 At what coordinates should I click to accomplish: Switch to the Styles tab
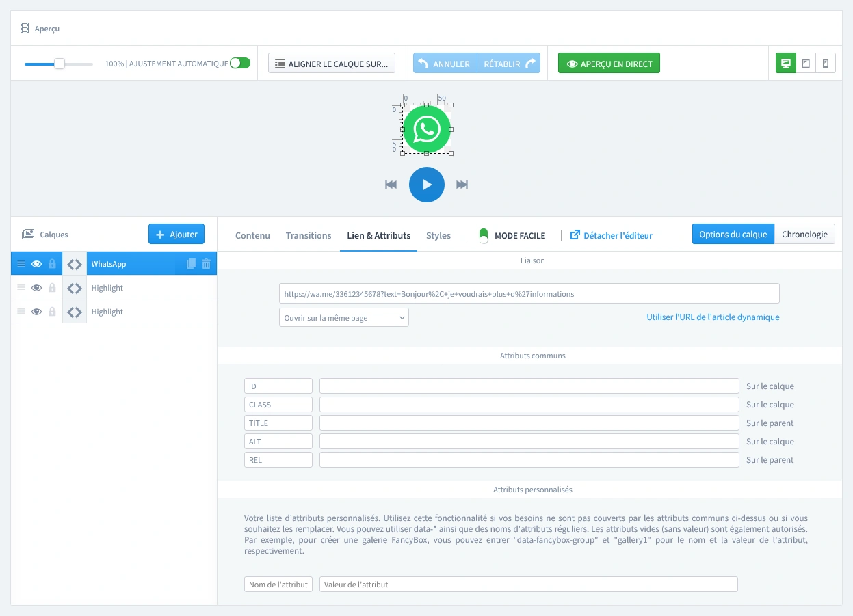click(438, 235)
